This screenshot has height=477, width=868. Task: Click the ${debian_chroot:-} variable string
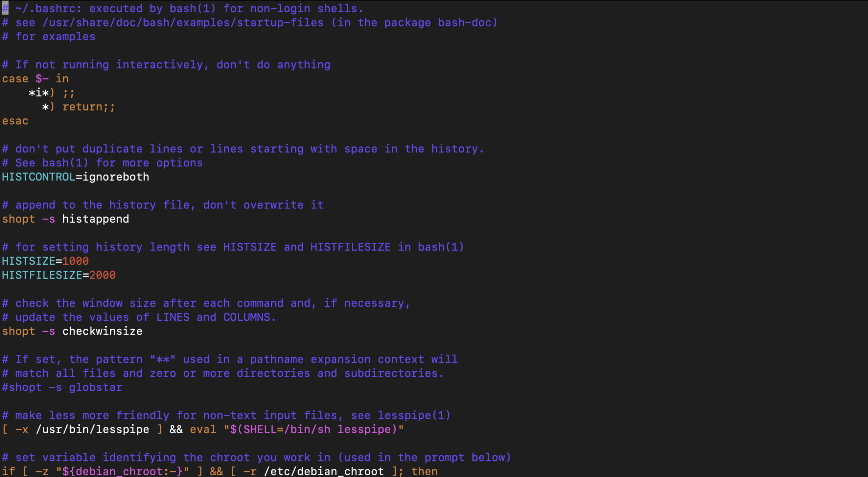tap(122, 471)
